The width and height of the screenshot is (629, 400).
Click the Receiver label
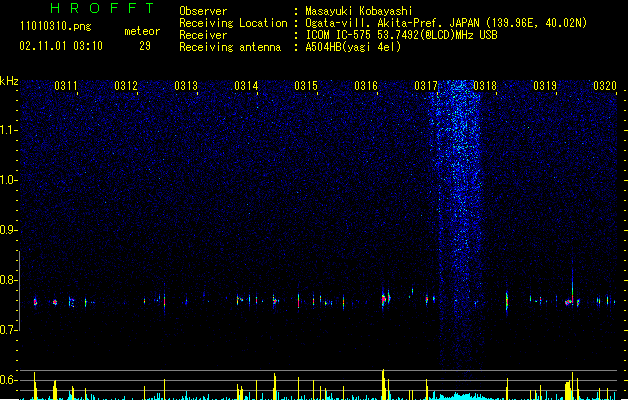click(203, 35)
